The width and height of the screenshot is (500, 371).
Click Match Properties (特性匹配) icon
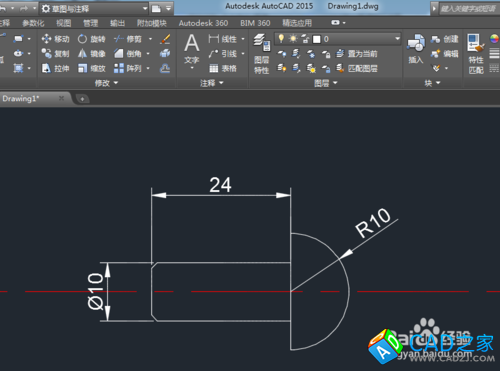pos(476,54)
